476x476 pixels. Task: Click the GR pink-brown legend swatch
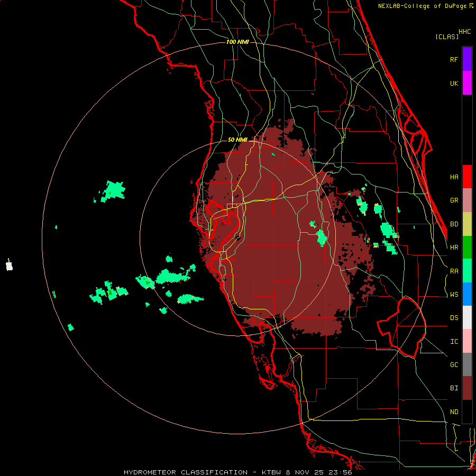467,200
